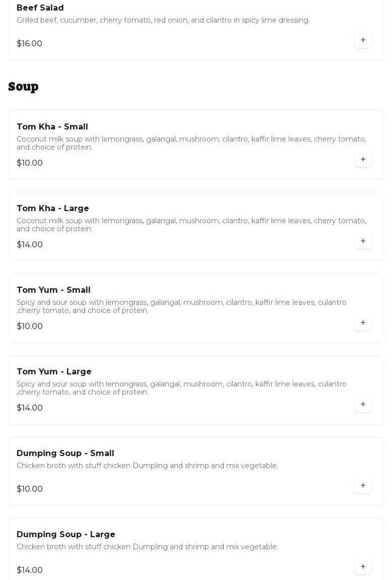Open the Beef Salad item title
Image resolution: width=392 pixels, height=580 pixels.
(40, 8)
